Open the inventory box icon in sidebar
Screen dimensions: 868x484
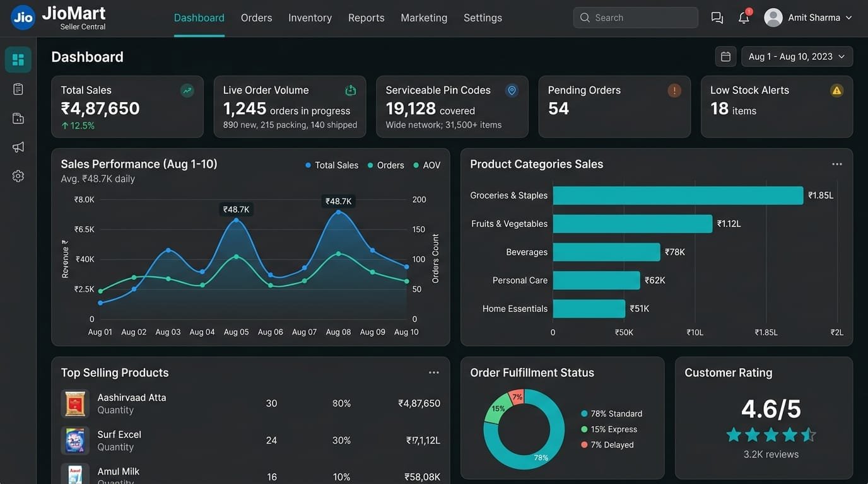18,118
